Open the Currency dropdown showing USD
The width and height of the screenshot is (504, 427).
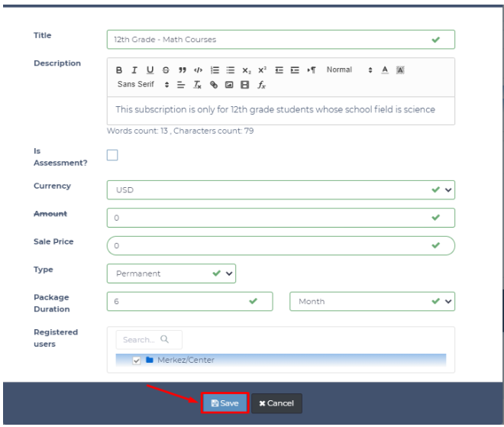[280, 189]
